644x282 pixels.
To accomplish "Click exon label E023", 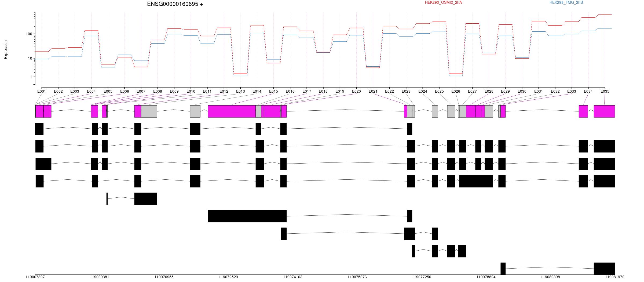I will (406, 91).
